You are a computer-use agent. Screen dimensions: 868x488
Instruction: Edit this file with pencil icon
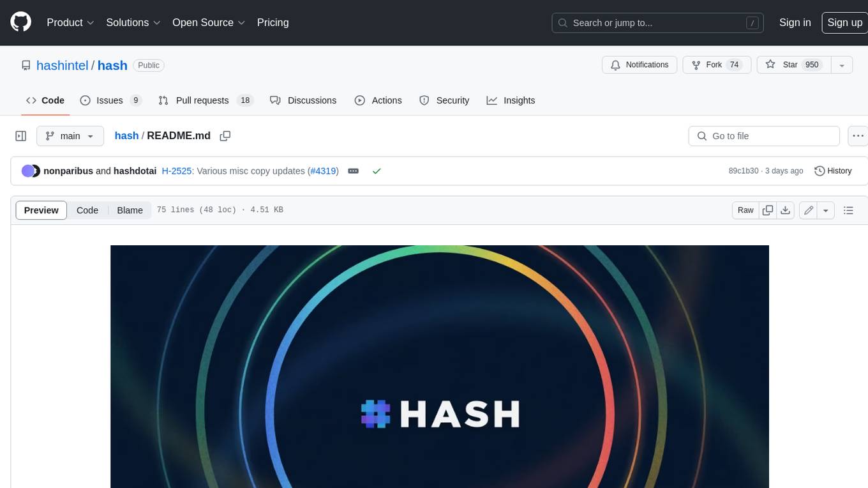pos(809,210)
